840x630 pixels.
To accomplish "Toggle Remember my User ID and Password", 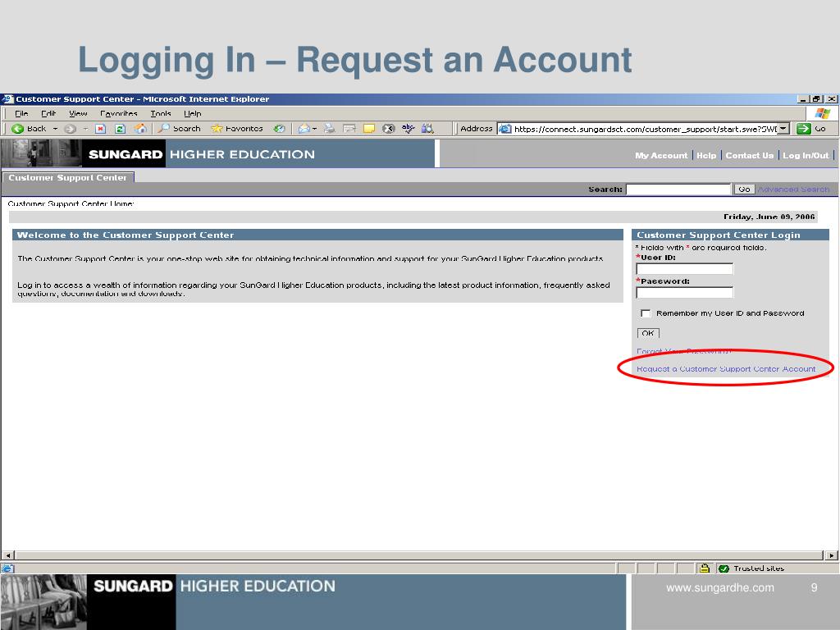I will tap(646, 313).
